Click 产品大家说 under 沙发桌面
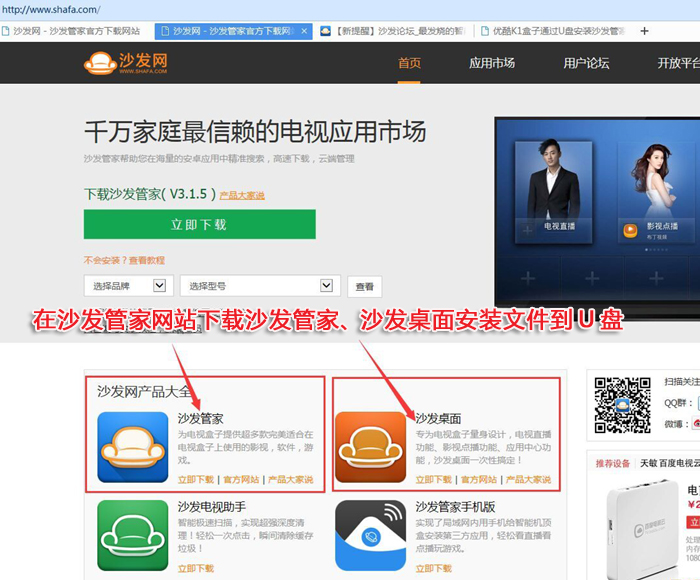Screen dimensions: 700x580 pyautogui.click(x=528, y=479)
